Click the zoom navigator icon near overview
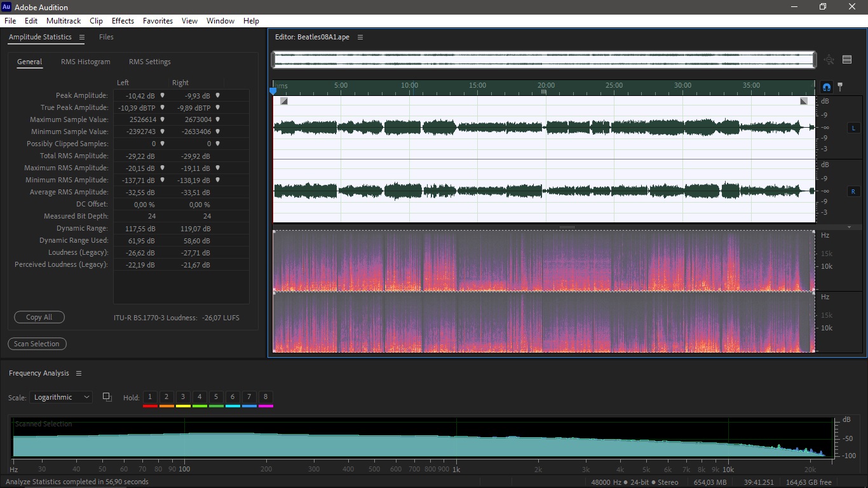The image size is (868, 488). click(829, 60)
